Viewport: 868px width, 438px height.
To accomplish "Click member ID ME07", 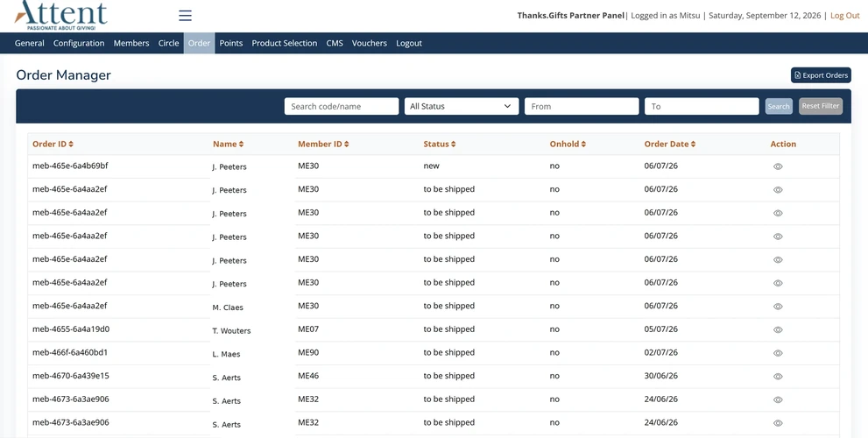I will tap(308, 328).
